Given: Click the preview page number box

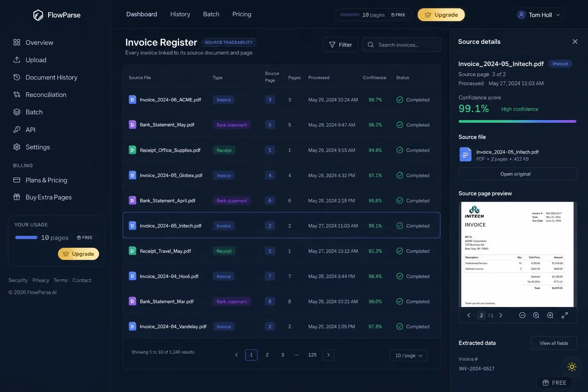Looking at the screenshot, I should 481,315.
